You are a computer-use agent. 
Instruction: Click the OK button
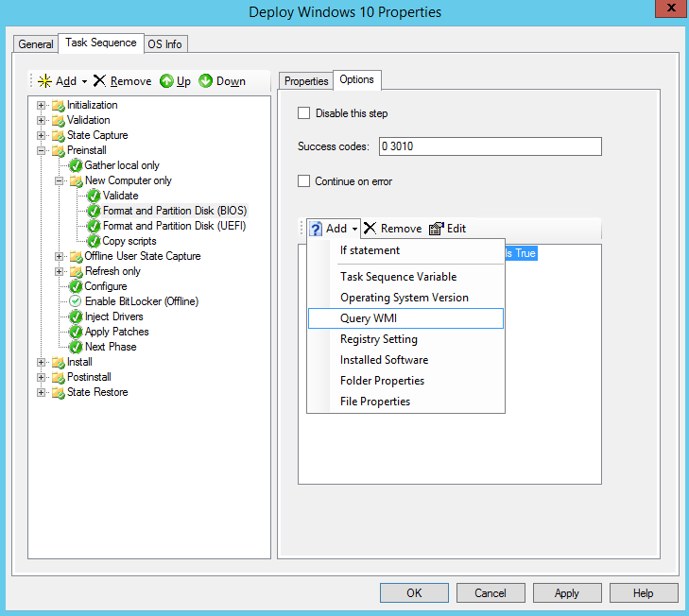point(414,593)
